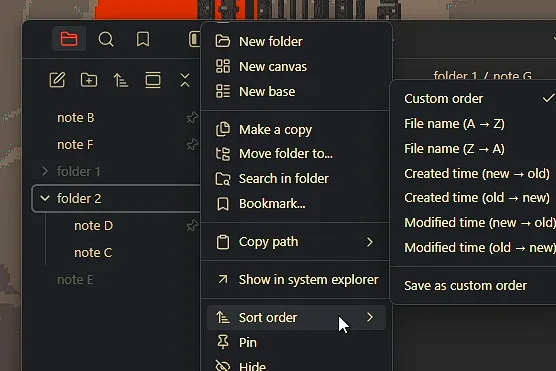Sort by Modified time (old → new)
Viewport: 556px width, 371px height.
pos(476,248)
